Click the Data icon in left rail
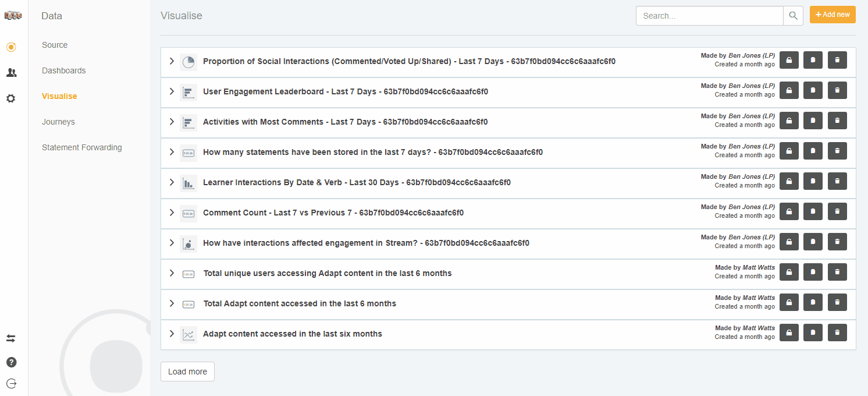 (x=11, y=47)
